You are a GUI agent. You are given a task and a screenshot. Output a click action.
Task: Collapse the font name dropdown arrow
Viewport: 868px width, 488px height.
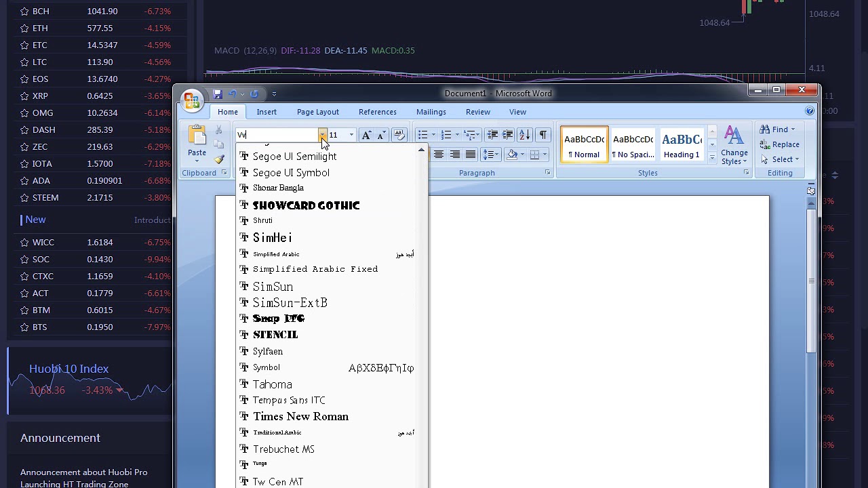point(323,135)
